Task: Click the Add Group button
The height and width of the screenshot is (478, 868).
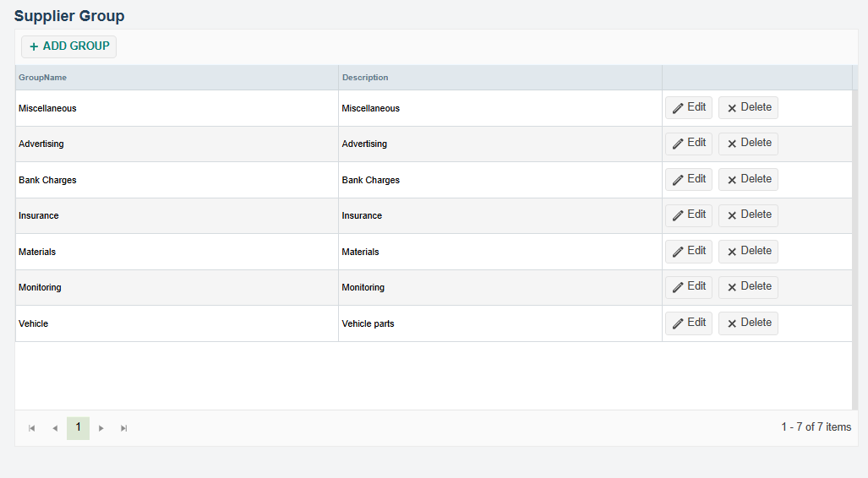Action: [68, 46]
